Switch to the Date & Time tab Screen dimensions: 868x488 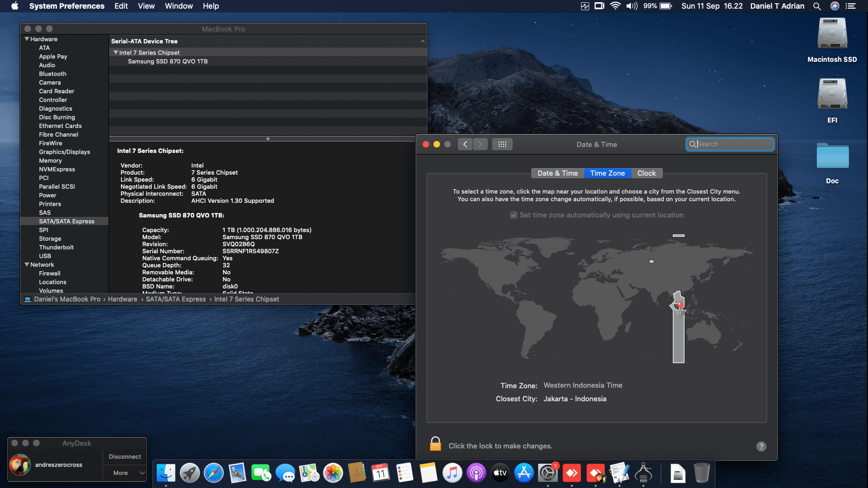(x=557, y=173)
